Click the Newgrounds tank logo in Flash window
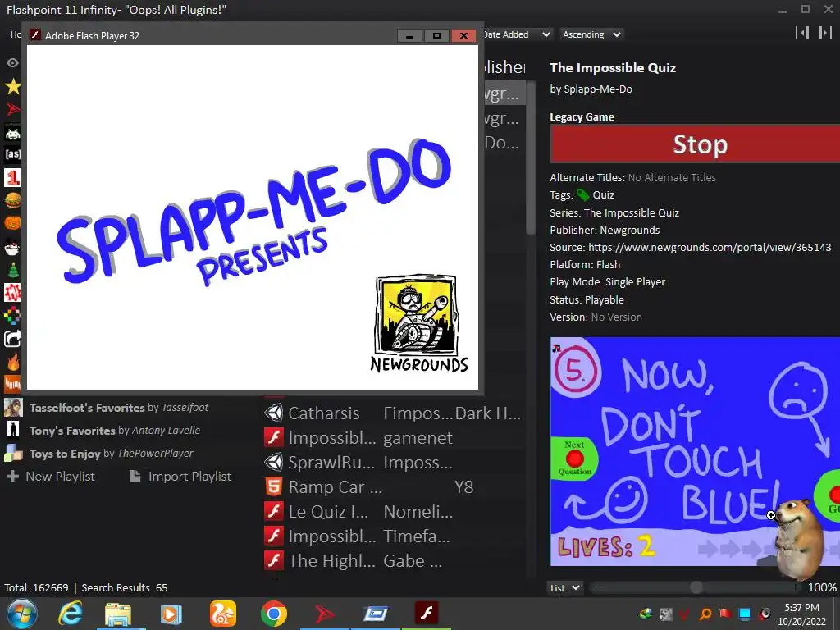This screenshot has width=840, height=630. (418, 323)
